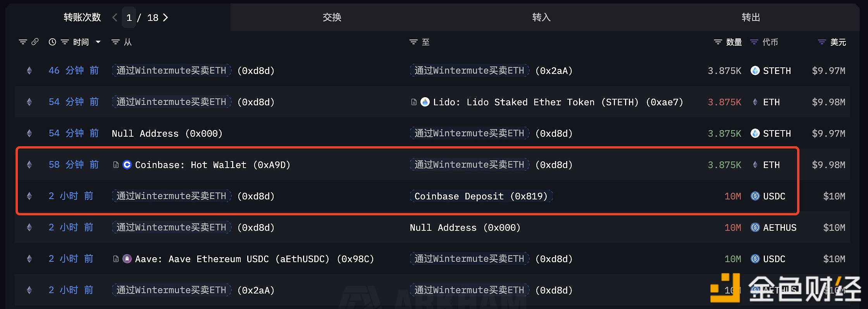Click the Aave protocol icon
The height and width of the screenshot is (309, 868).
(x=127, y=259)
